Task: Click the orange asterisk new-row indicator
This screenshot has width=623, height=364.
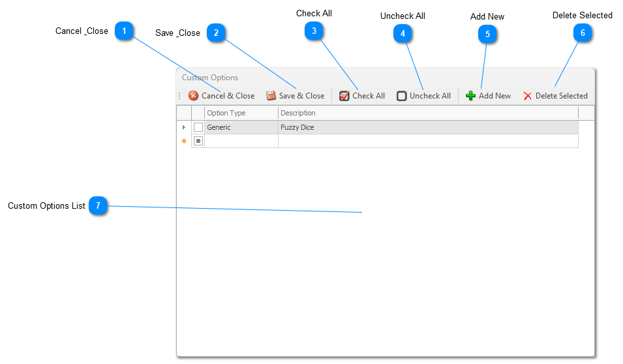Action: pyautogui.click(x=184, y=141)
